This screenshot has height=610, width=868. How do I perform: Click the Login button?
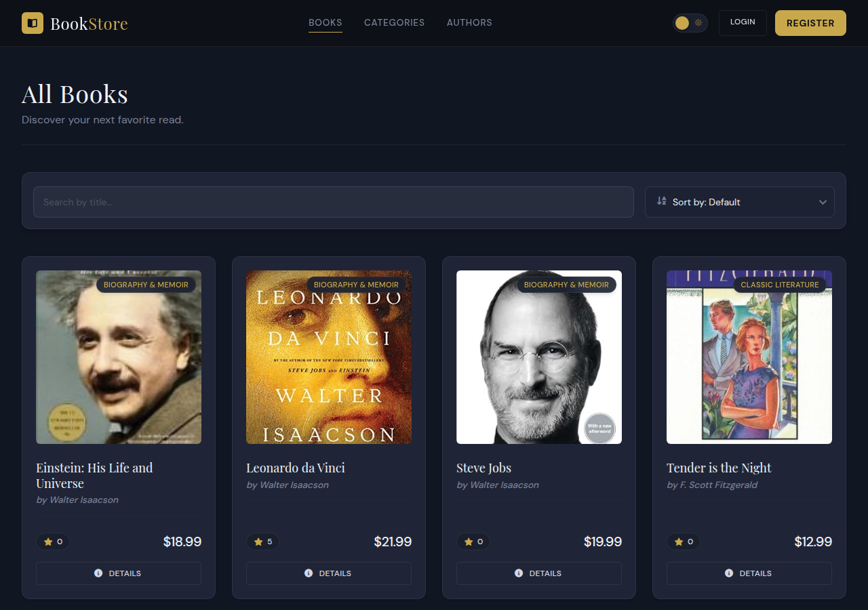[743, 22]
